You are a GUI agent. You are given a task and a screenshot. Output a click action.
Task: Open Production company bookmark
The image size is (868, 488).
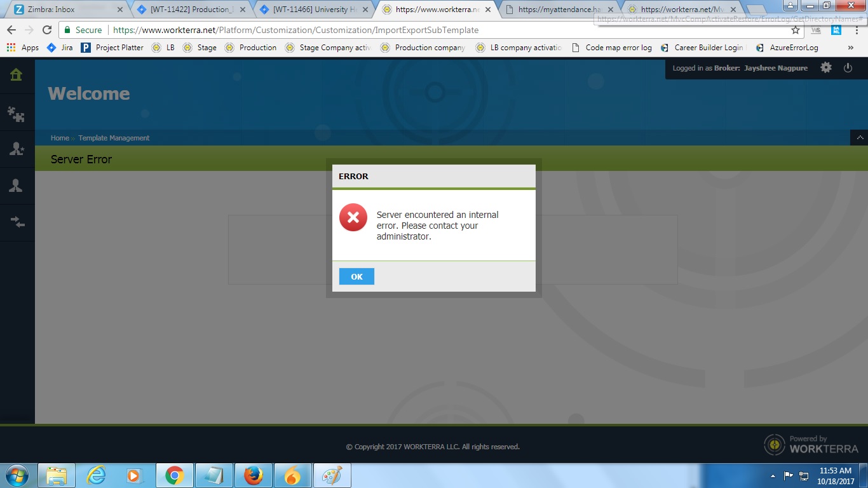click(423, 48)
